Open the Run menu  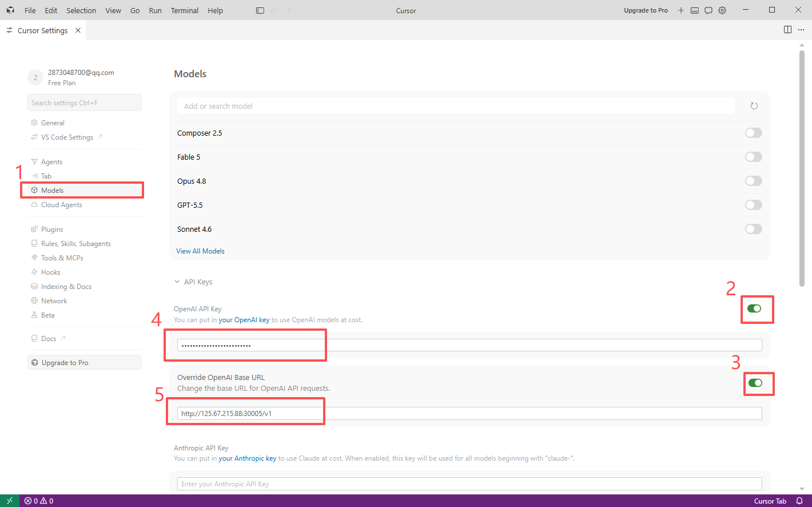click(155, 10)
